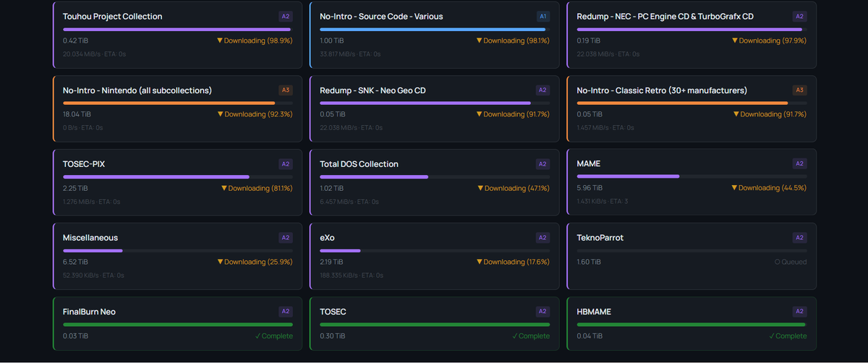This screenshot has width=868, height=363.
Task: Click the orange No-Intro Nintendo progress bar
Action: pyautogui.click(x=178, y=103)
